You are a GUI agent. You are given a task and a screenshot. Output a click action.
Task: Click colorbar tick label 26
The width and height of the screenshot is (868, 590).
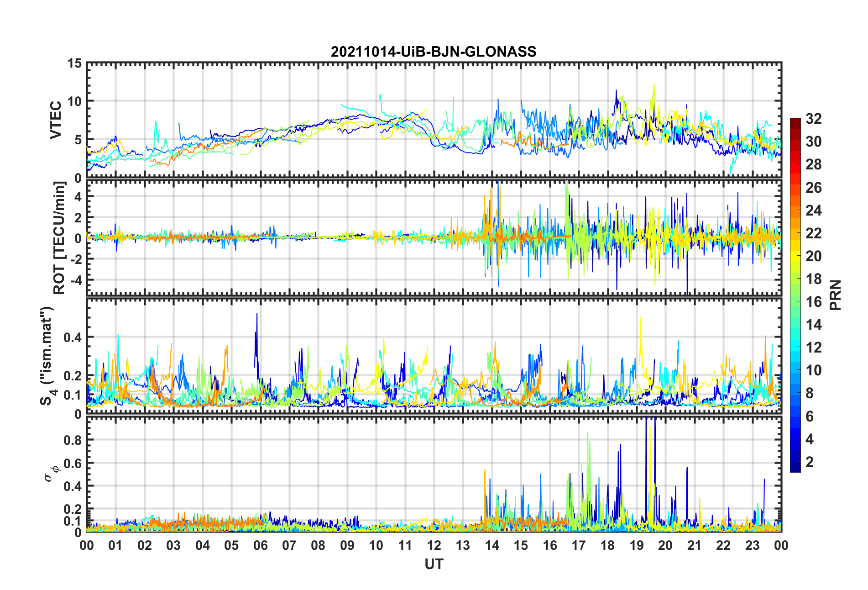pos(814,188)
